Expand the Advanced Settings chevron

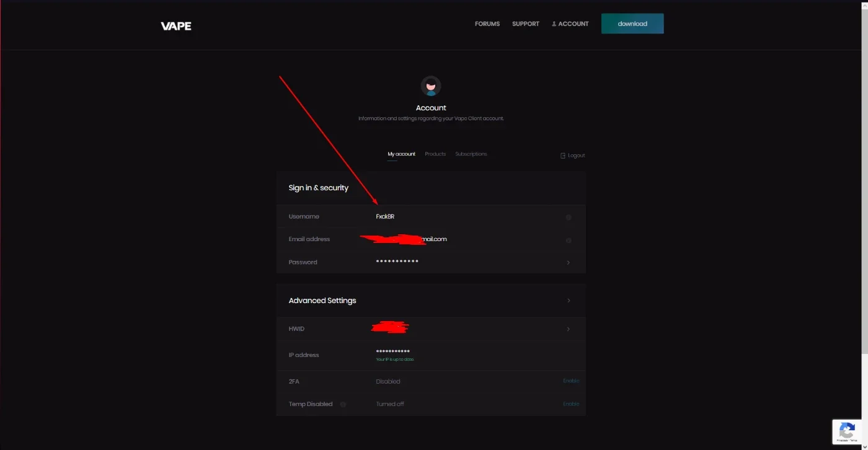coord(569,301)
